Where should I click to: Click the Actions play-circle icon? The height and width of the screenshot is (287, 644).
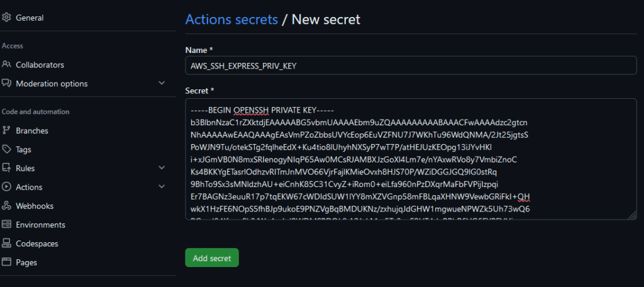[6, 187]
